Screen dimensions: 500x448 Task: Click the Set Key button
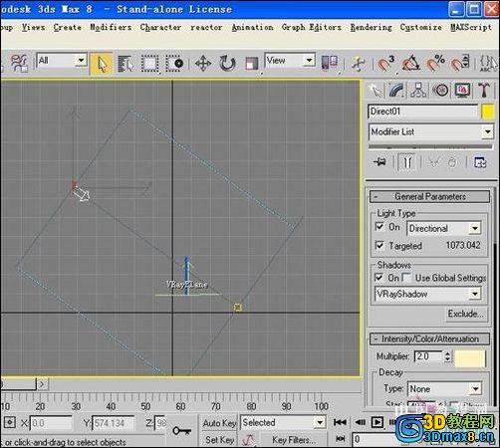pos(219,440)
